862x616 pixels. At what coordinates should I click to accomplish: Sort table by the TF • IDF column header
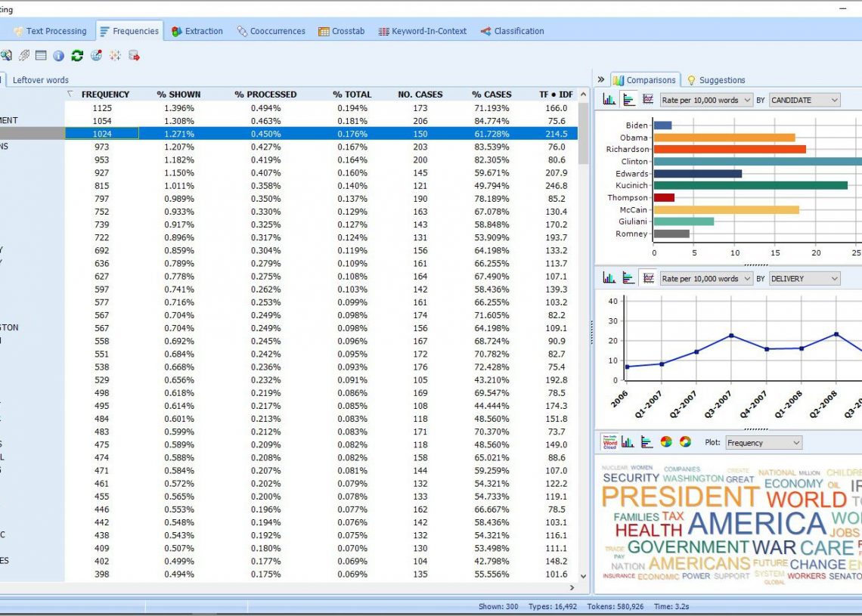[x=556, y=94]
